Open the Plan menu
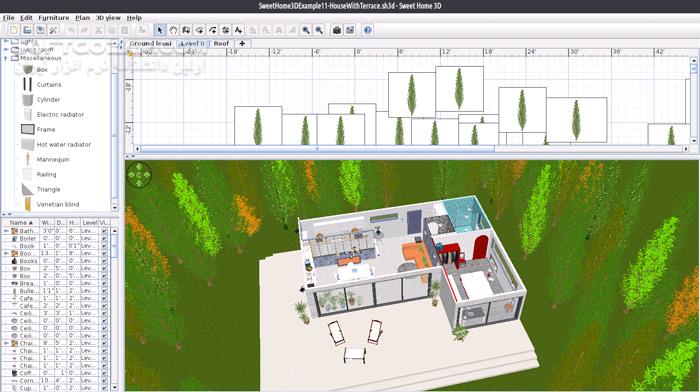Viewport: 700px width, 392px height. click(83, 18)
